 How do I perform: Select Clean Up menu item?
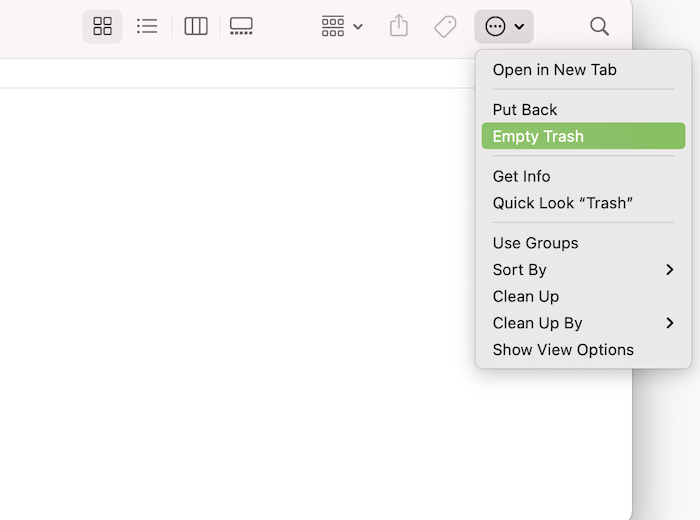[x=583, y=296]
